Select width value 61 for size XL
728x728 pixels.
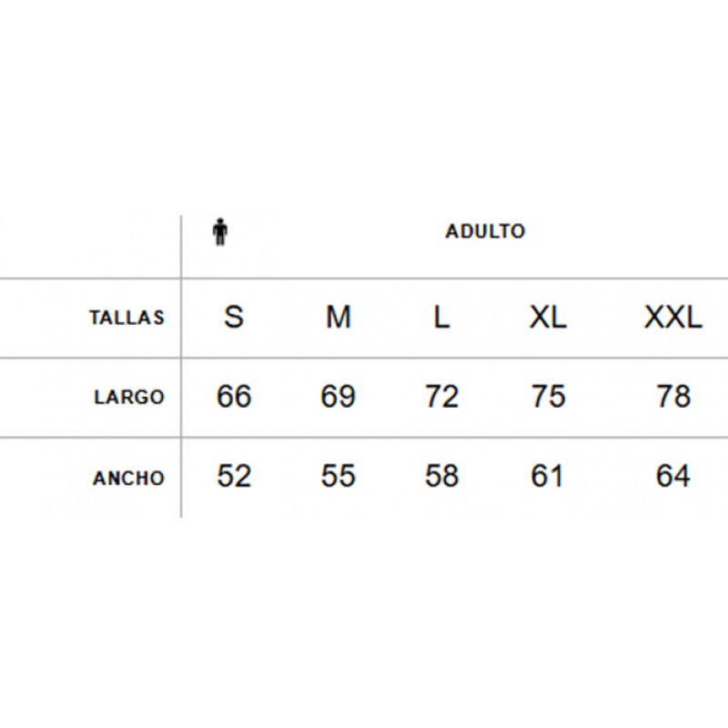point(547,475)
